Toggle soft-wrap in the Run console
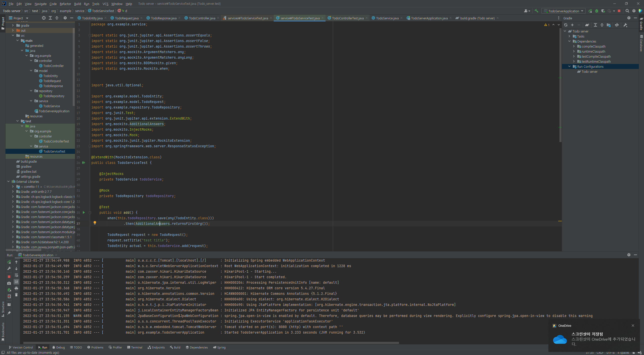The width and height of the screenshot is (644, 355). tap(16, 275)
